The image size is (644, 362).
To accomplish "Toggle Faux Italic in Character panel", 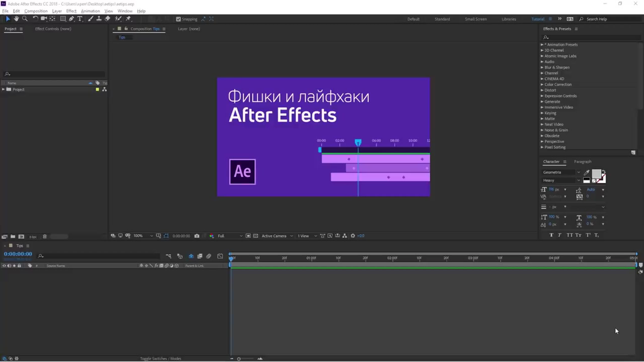I will pyautogui.click(x=560, y=235).
